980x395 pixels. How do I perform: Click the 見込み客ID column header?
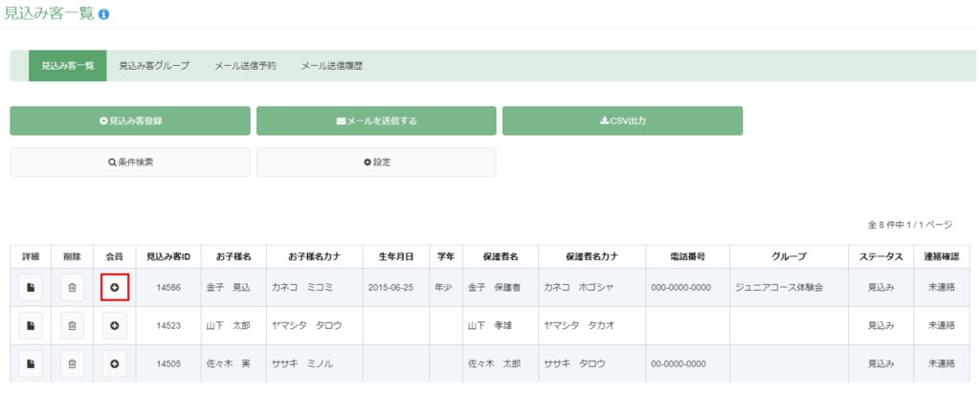pos(168,256)
